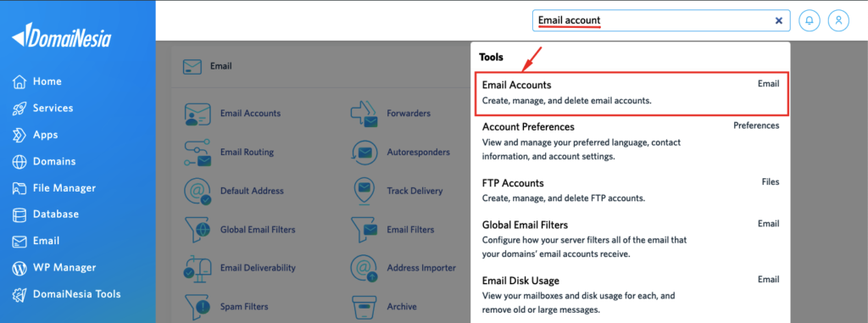This screenshot has height=323, width=868.
Task: Click the Spam Filters icon
Action: coord(198,306)
